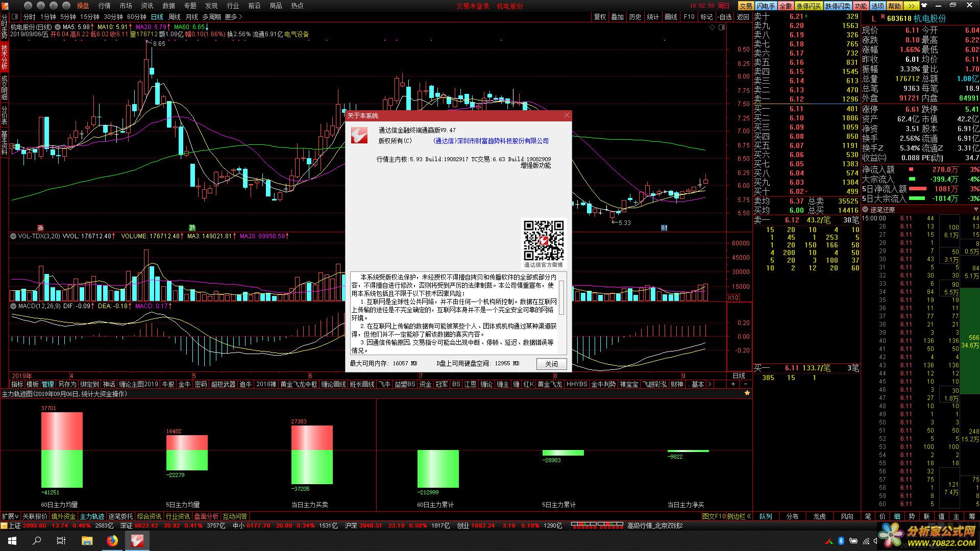Click the minus button beside indicator tabs

pyautogui.click(x=745, y=384)
